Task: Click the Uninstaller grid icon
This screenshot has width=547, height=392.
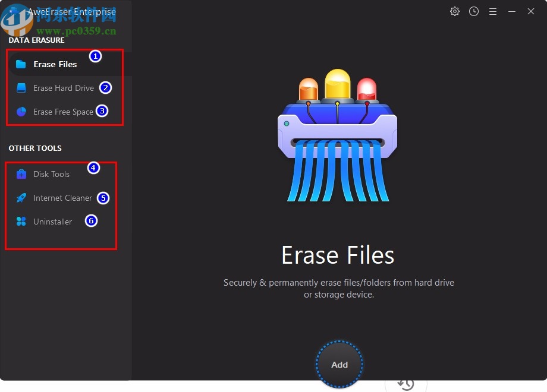Action: click(x=20, y=221)
